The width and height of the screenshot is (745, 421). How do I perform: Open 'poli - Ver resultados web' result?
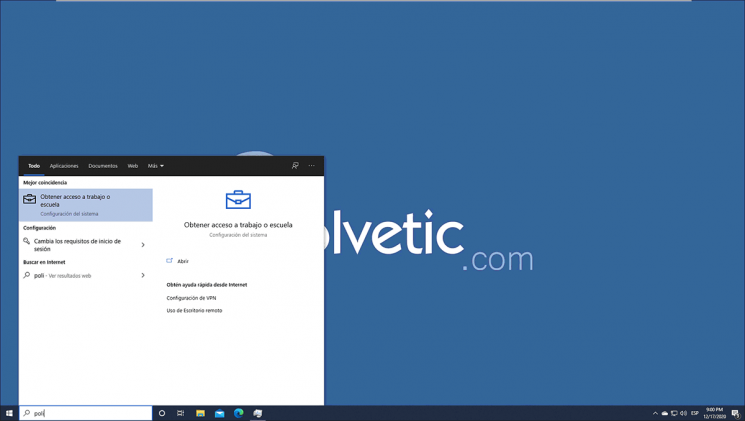[x=86, y=276]
